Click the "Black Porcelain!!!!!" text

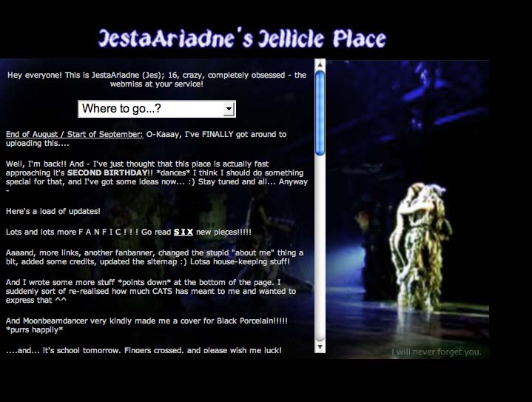[x=252, y=321]
